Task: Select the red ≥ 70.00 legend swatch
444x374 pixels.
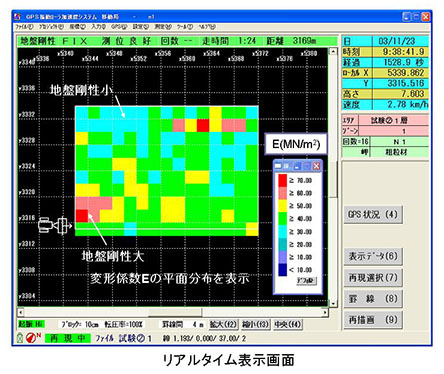Action: (282, 180)
